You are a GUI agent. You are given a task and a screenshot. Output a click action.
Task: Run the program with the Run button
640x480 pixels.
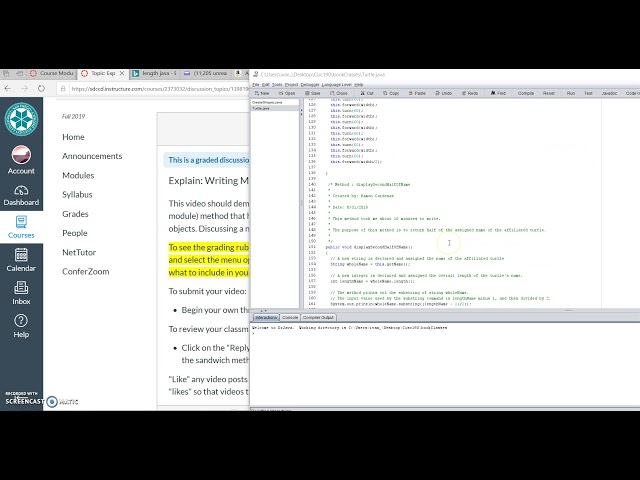[x=571, y=93]
